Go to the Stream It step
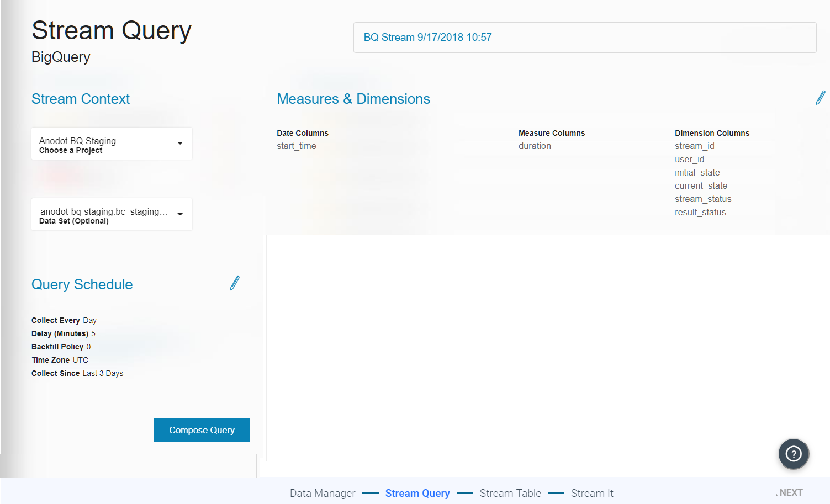Screen dimensions: 830x504 (x=592, y=493)
